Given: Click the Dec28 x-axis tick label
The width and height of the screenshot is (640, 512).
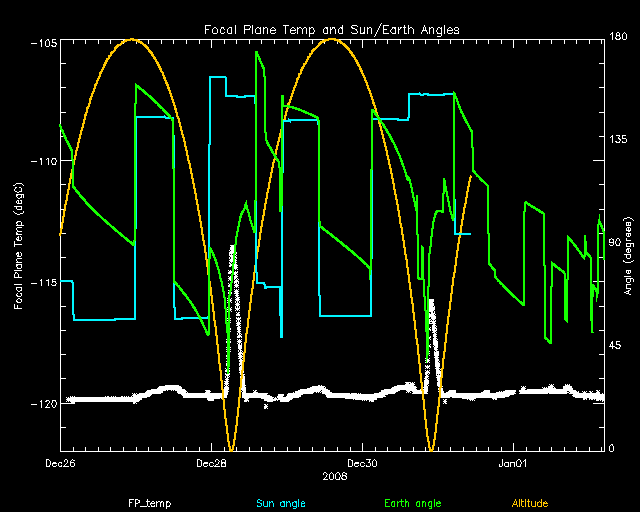Looking at the screenshot, I should coord(212,464).
